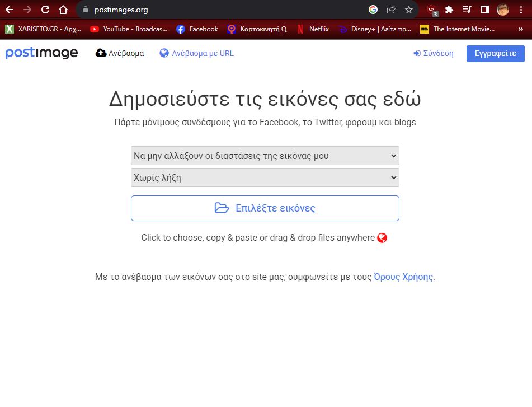This screenshot has height=407, width=532.
Task: Click the heading Δημοσιεύστε τις εικόνες σας εδώ
Action: pos(265,100)
